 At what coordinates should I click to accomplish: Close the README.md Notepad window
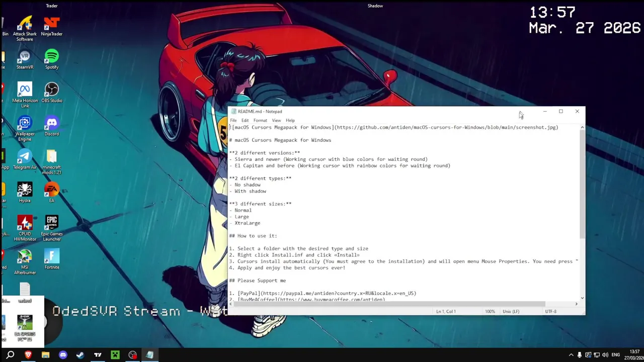577,111
